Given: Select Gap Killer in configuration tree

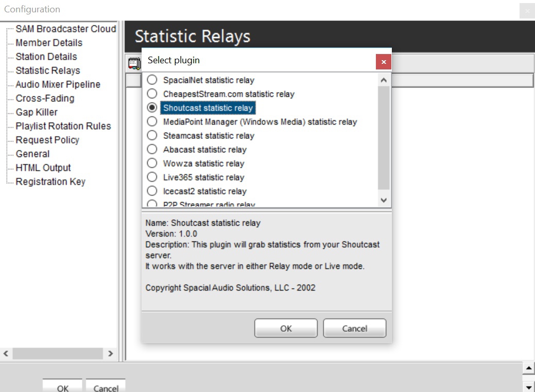Looking at the screenshot, I should click(37, 112).
